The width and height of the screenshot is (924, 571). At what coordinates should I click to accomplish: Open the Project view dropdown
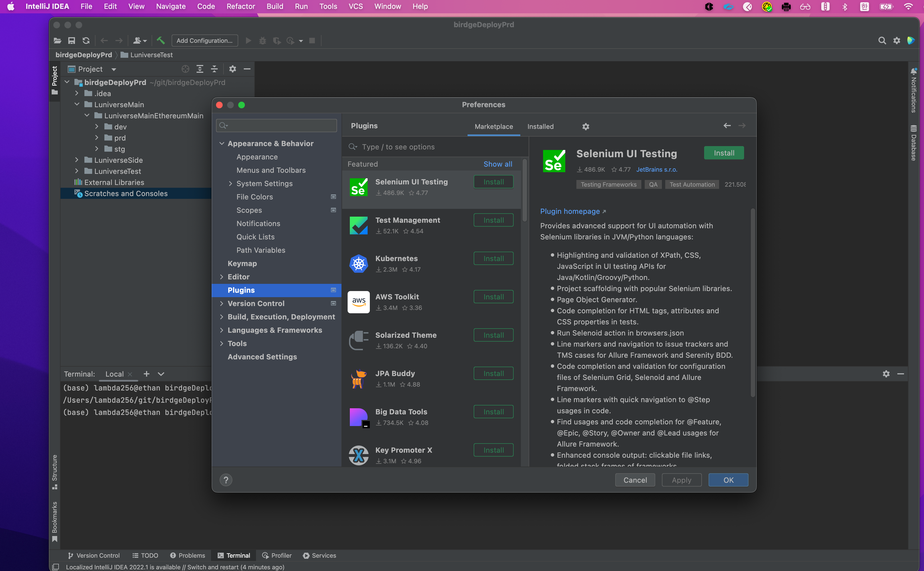tap(114, 69)
